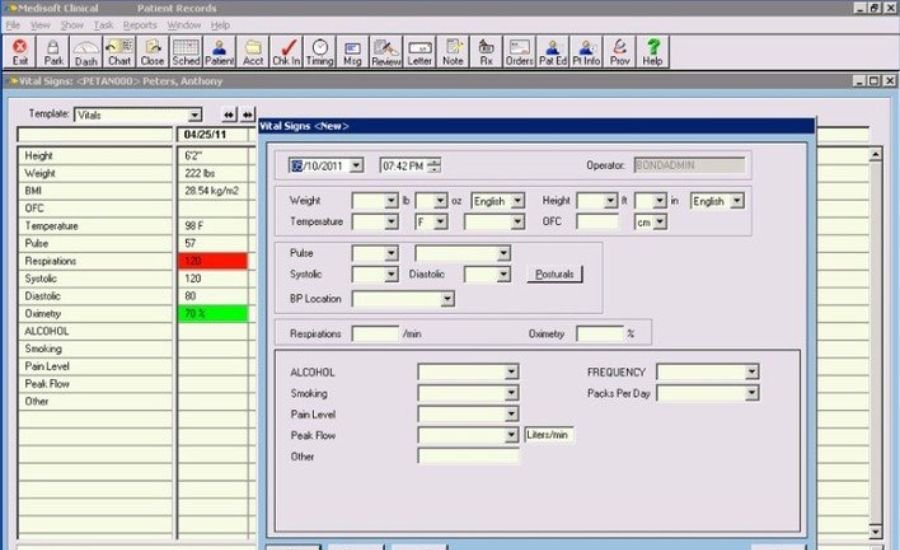Open the File menu
This screenshot has height=550, width=900.
pyautogui.click(x=13, y=25)
